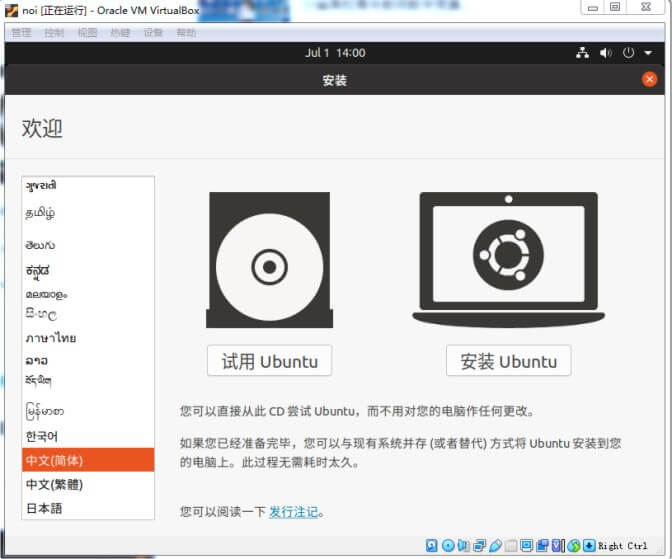Expand the Ubuntu system menu arrow
672x559 pixels.
pyautogui.click(x=648, y=53)
